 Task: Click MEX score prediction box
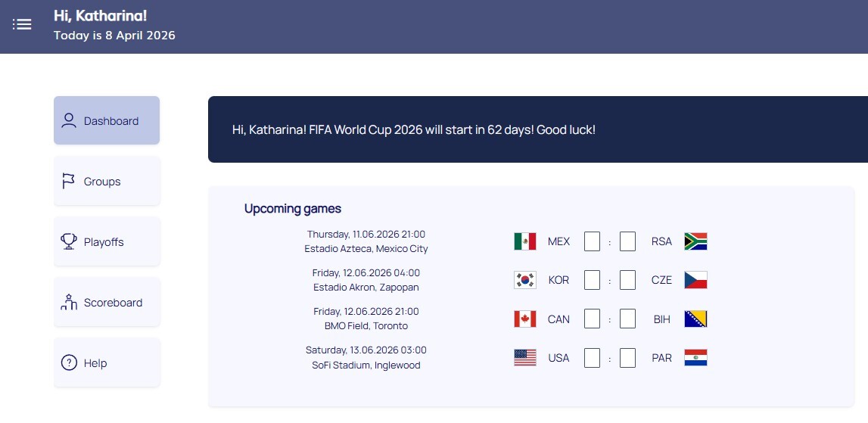point(592,241)
